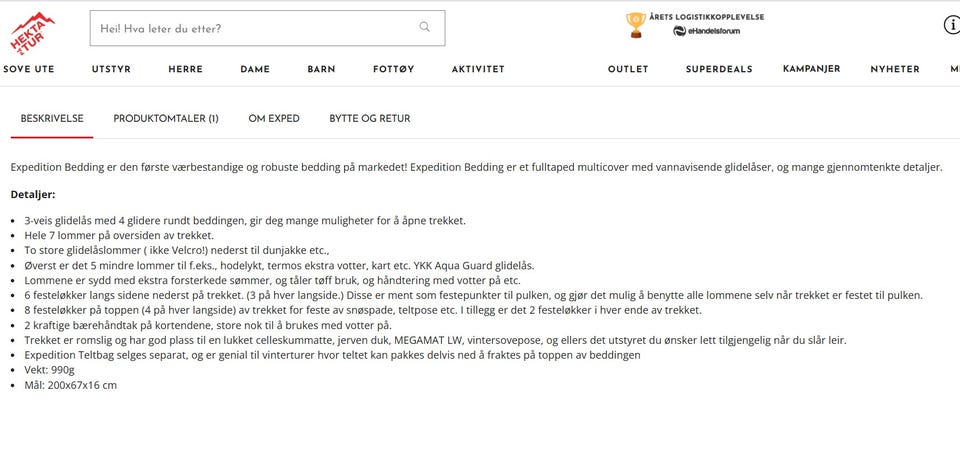Viewport: 960px width, 464px height.
Task: Open the UTSTYR menu
Action: pyautogui.click(x=111, y=70)
